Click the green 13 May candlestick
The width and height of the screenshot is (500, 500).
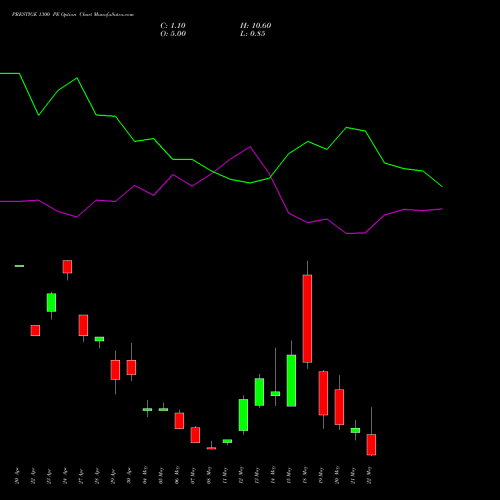click(x=259, y=392)
